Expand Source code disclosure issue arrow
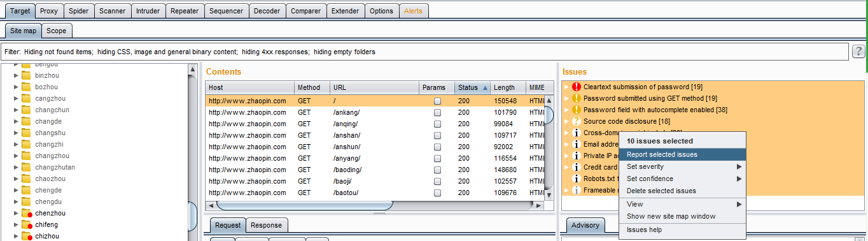Image resolution: width=868 pixels, height=241 pixels. point(566,121)
